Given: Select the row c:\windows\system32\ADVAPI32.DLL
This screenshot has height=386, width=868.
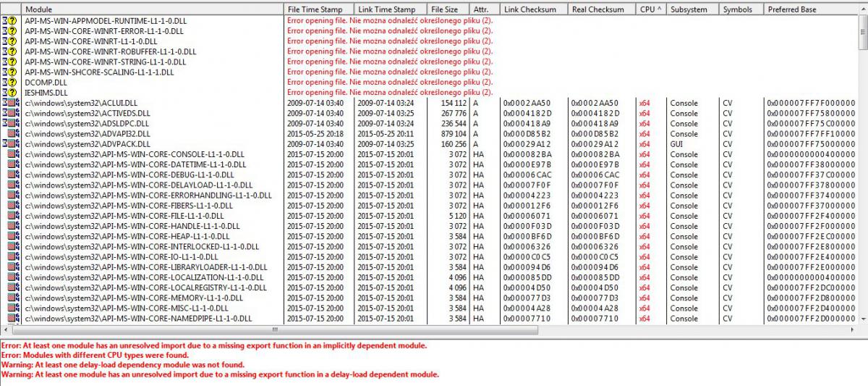Looking at the screenshot, I should [429, 133].
